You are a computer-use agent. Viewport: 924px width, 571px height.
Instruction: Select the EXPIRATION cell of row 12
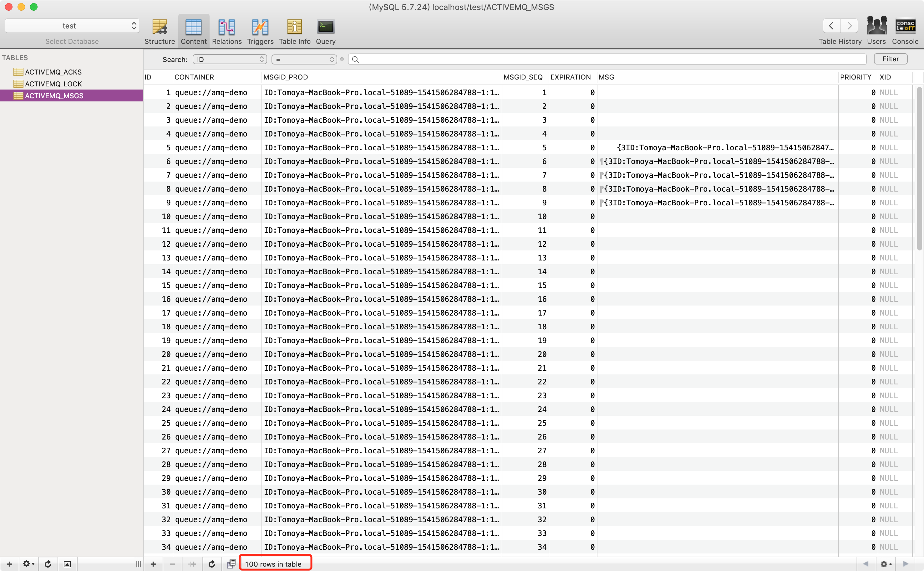click(572, 244)
